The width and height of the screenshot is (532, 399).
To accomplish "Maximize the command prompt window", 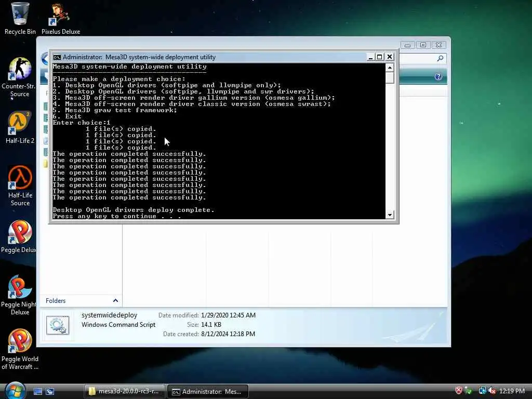I will click(380, 57).
